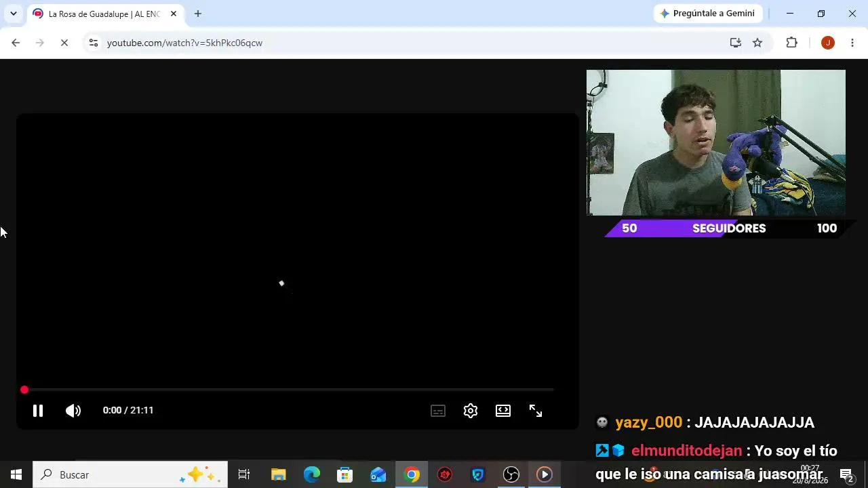Click the SEGUIDORES follower goal bar

729,228
